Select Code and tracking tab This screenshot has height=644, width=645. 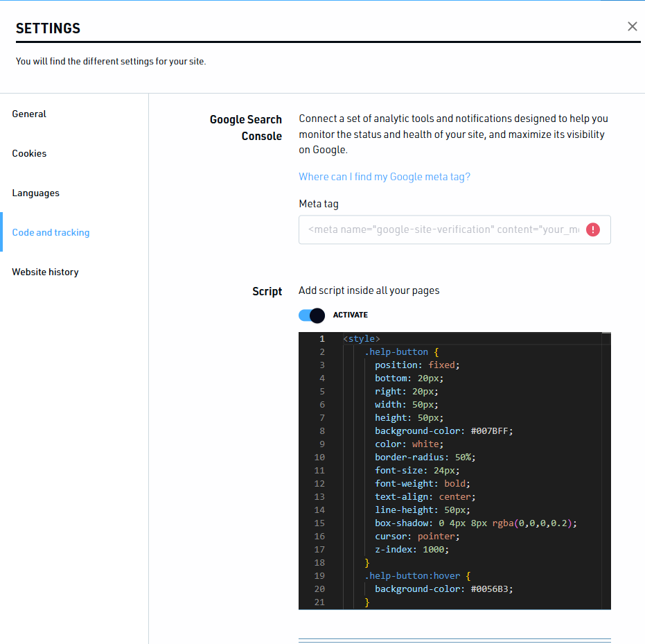[x=51, y=232]
